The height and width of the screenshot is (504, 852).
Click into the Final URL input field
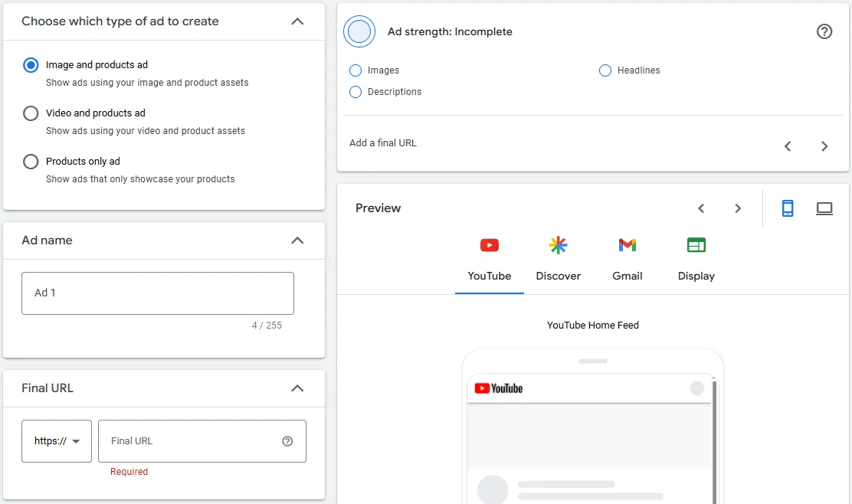tap(202, 441)
